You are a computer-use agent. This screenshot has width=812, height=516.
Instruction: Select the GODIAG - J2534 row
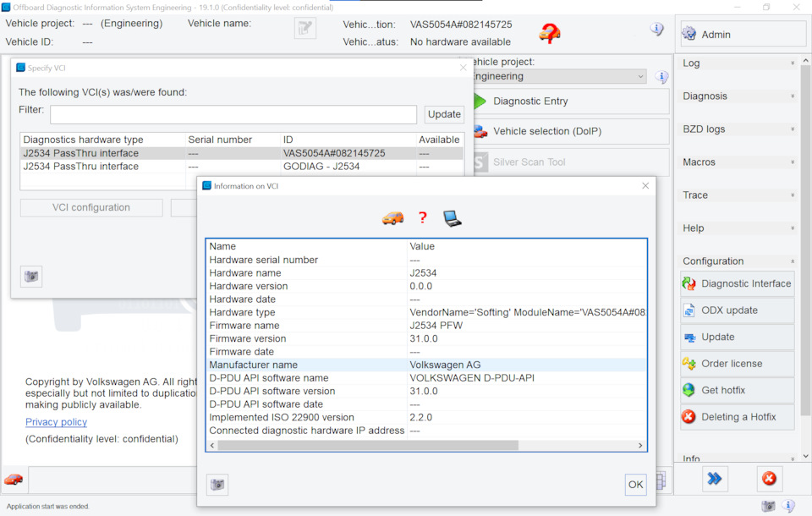point(241,167)
